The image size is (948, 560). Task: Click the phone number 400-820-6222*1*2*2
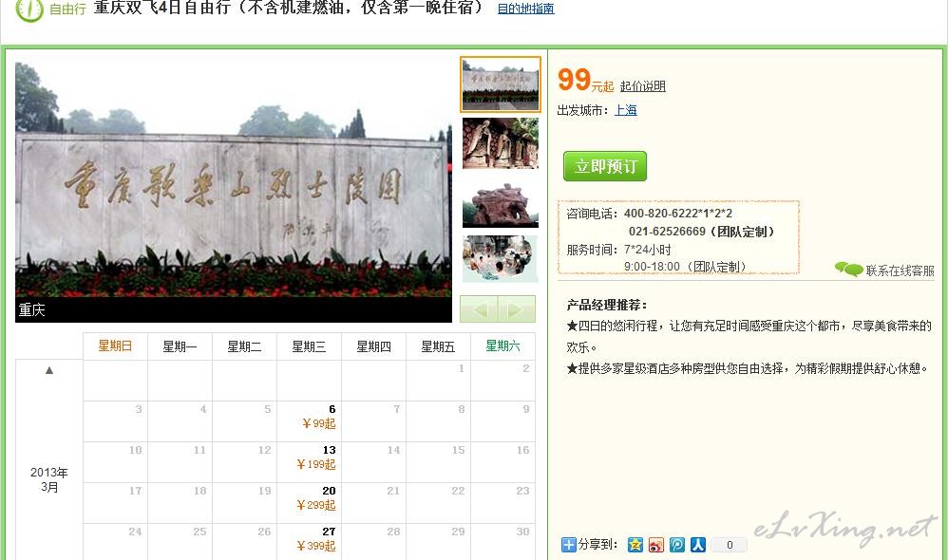pos(677,214)
